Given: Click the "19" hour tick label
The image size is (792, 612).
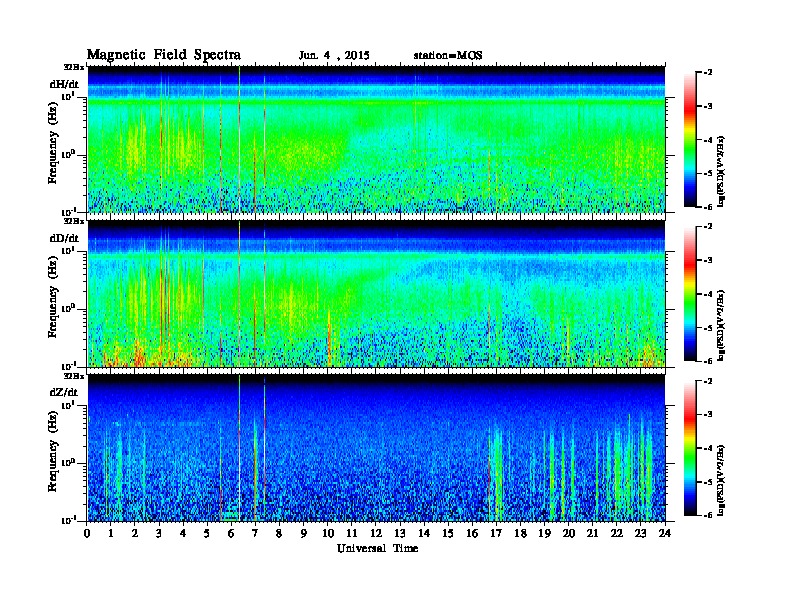Looking at the screenshot, I should click(544, 533).
